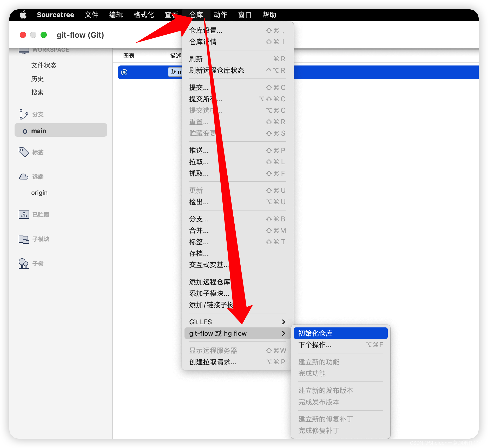Select 添加/链接子树 menu entry
Image resolution: width=488 pixels, height=448 pixels.
coord(238,305)
